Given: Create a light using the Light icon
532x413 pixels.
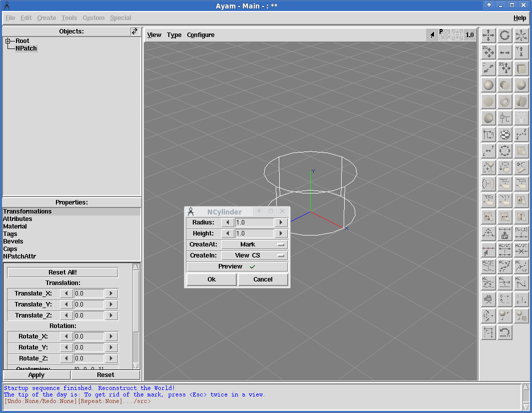Looking at the screenshot, I should (521, 117).
